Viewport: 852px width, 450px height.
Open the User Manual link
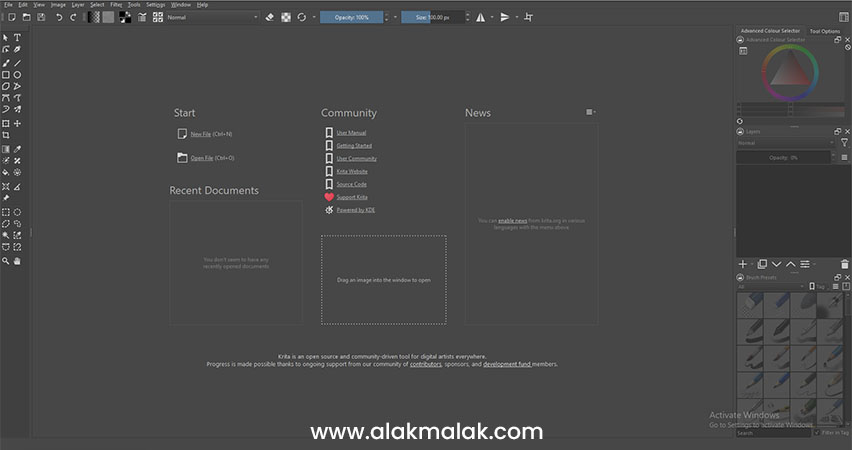(351, 133)
